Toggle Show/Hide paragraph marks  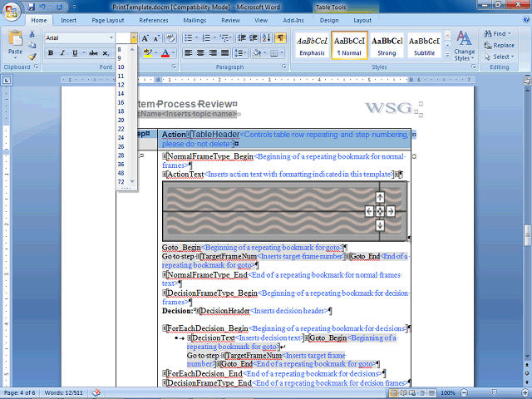[281, 38]
